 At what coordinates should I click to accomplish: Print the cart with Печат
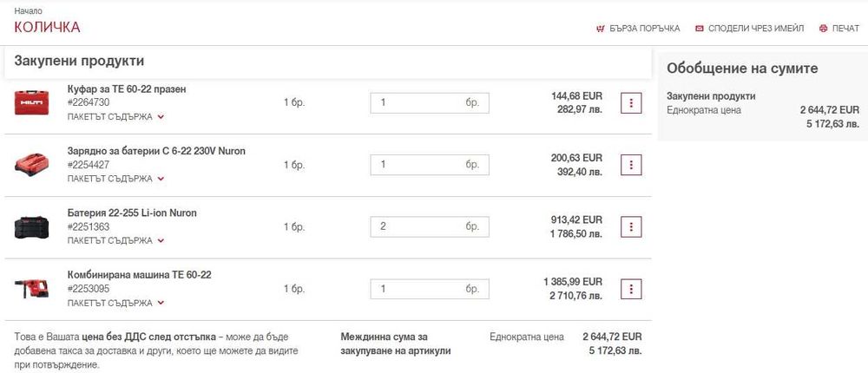[839, 29]
